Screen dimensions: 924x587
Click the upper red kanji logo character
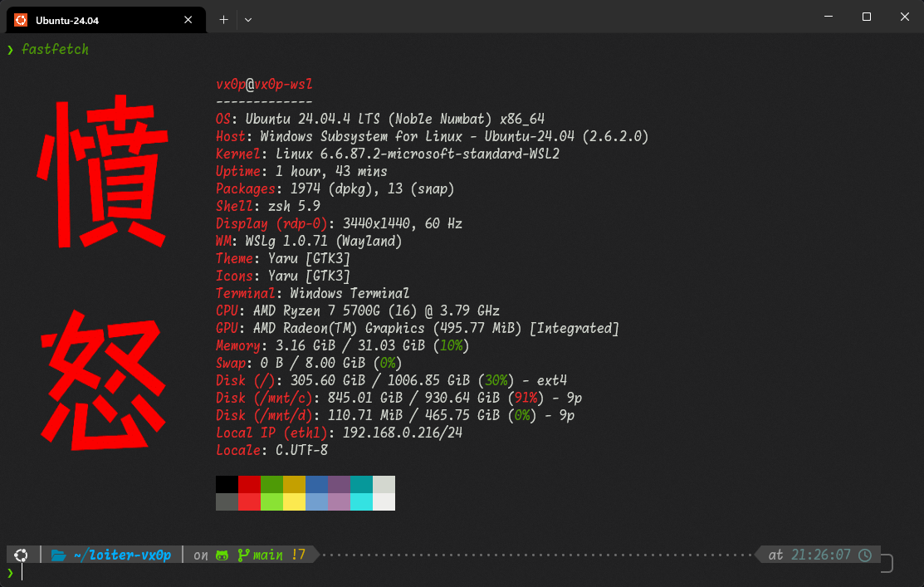pos(103,171)
